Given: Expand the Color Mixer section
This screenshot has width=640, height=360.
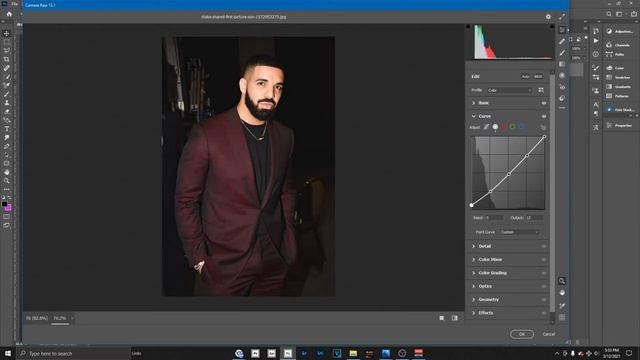Looking at the screenshot, I should (x=473, y=260).
